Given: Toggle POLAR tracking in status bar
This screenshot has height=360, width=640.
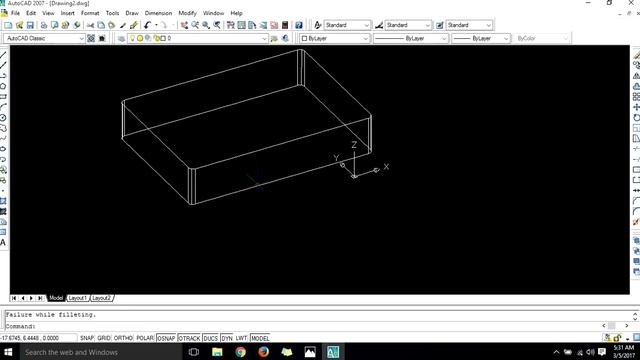Looking at the screenshot, I should tap(144, 338).
